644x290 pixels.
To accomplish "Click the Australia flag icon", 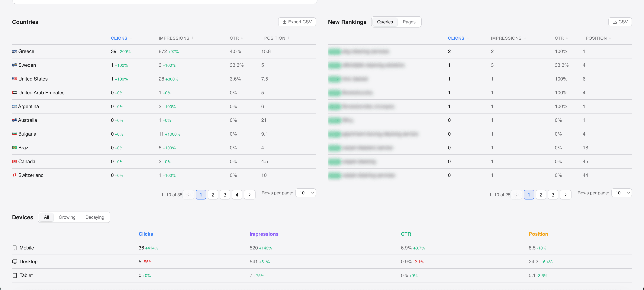I will coord(14,120).
